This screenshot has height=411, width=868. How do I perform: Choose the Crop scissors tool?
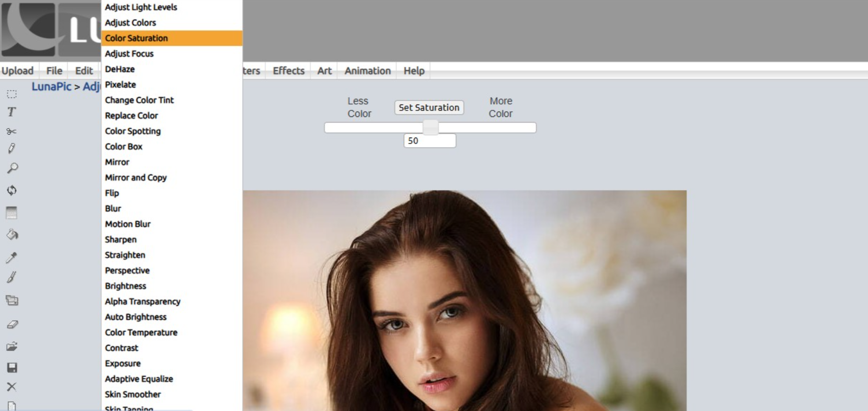tap(12, 131)
